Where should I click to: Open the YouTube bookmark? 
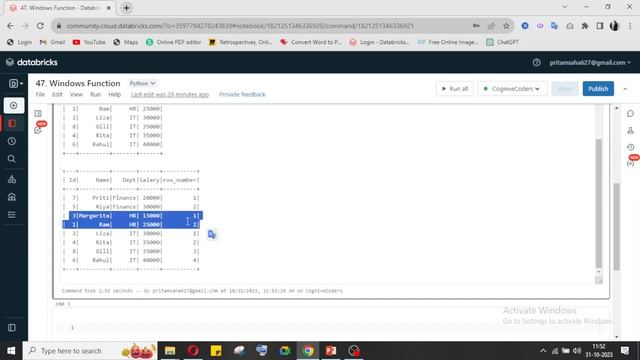(89, 42)
